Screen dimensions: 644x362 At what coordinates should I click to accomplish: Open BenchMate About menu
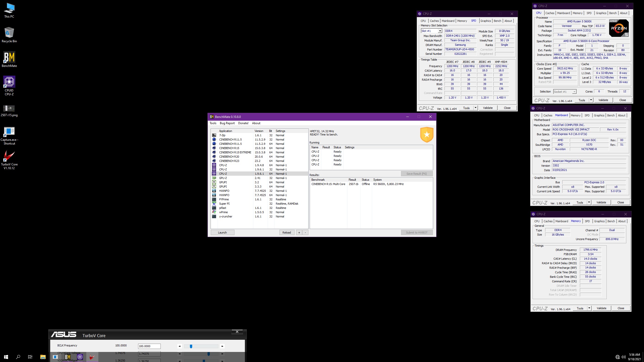256,123
